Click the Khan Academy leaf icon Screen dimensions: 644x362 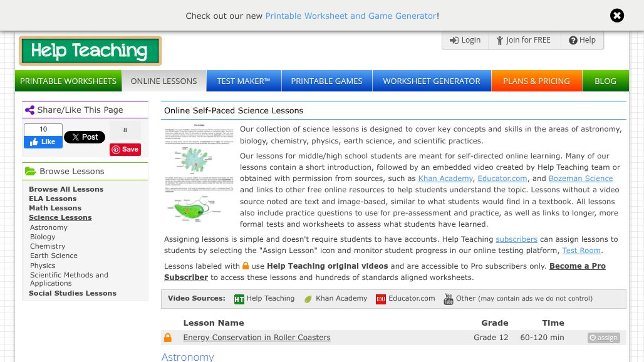[x=308, y=299]
